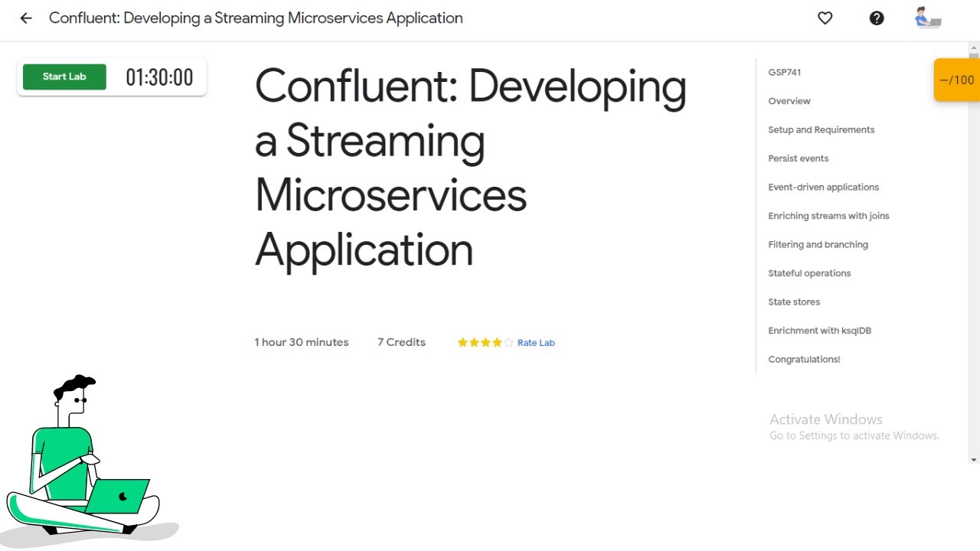Select Enriching streams with joins
This screenshot has width=980, height=551.
[829, 216]
